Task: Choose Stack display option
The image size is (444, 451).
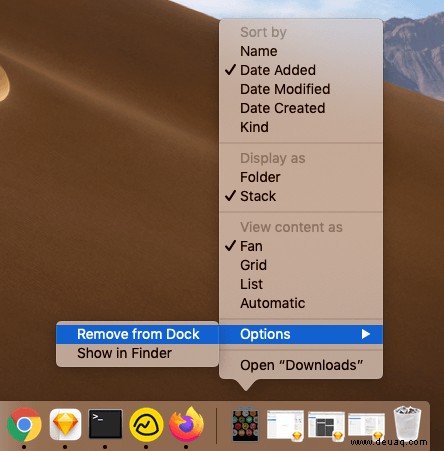Action: (301, 196)
